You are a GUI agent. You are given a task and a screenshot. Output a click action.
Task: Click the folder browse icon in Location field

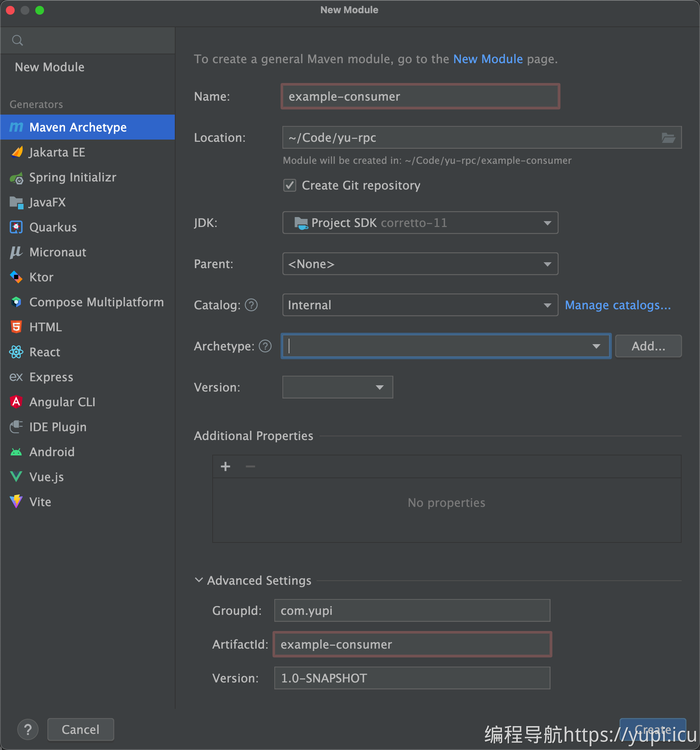668,138
